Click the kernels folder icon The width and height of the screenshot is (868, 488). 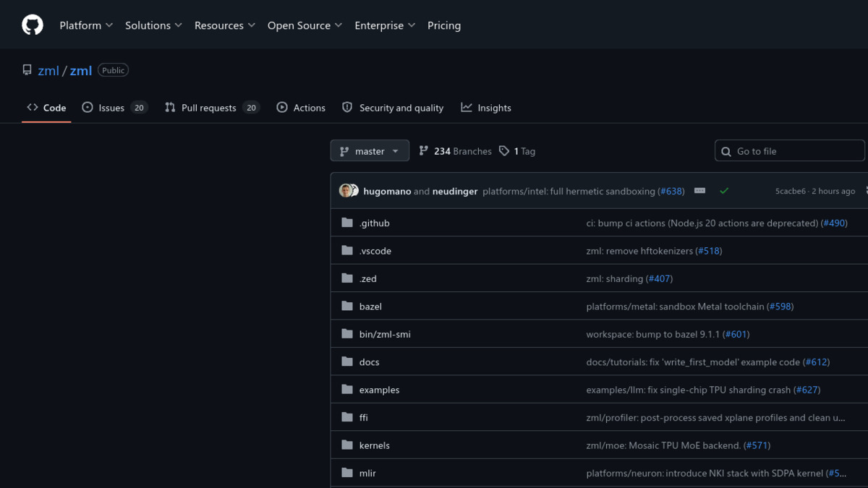pyautogui.click(x=347, y=445)
